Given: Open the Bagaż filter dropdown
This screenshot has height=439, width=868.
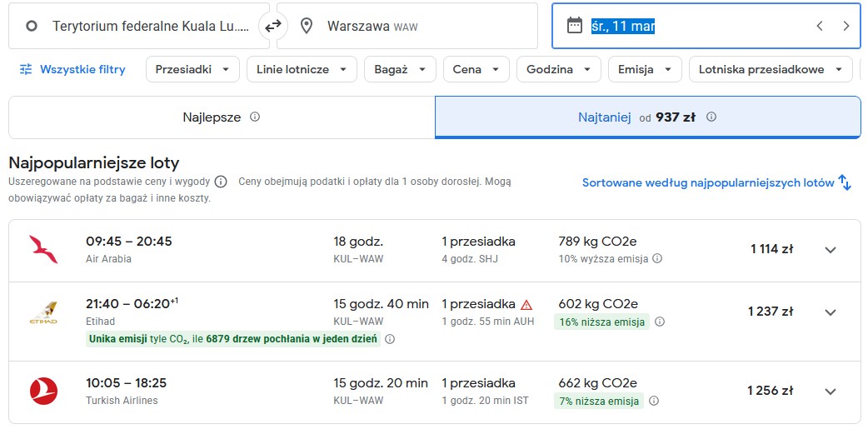Looking at the screenshot, I should pos(400,69).
